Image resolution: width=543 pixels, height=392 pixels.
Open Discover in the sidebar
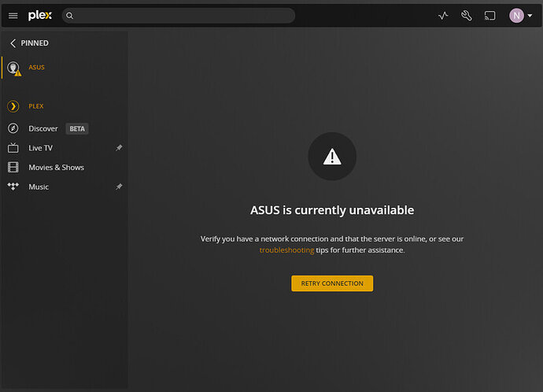[x=43, y=128]
